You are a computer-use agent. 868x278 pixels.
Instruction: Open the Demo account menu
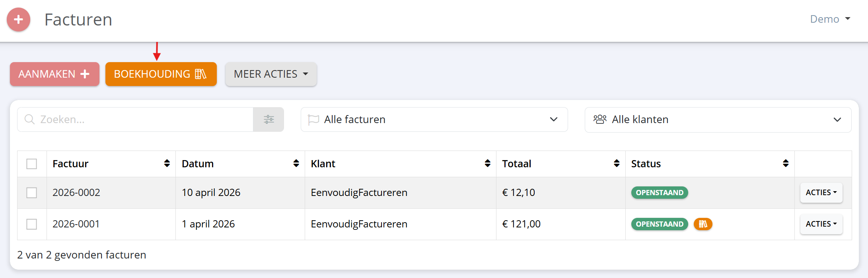pyautogui.click(x=830, y=19)
